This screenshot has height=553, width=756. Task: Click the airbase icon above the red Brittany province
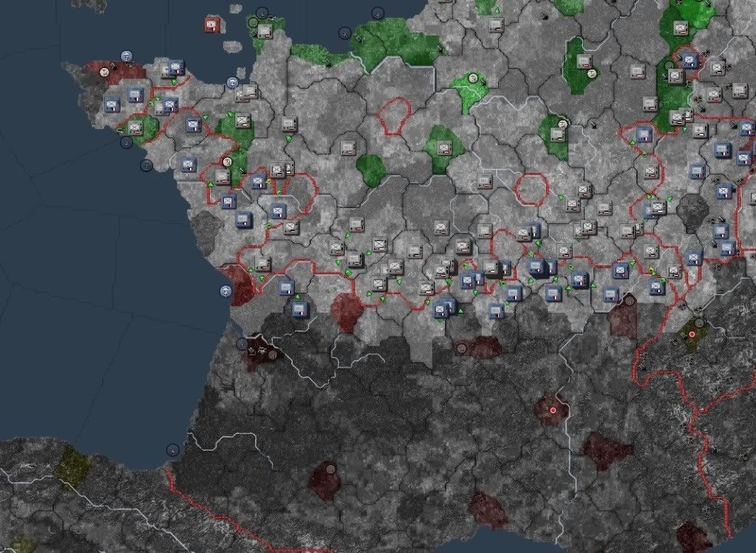[x=126, y=55]
